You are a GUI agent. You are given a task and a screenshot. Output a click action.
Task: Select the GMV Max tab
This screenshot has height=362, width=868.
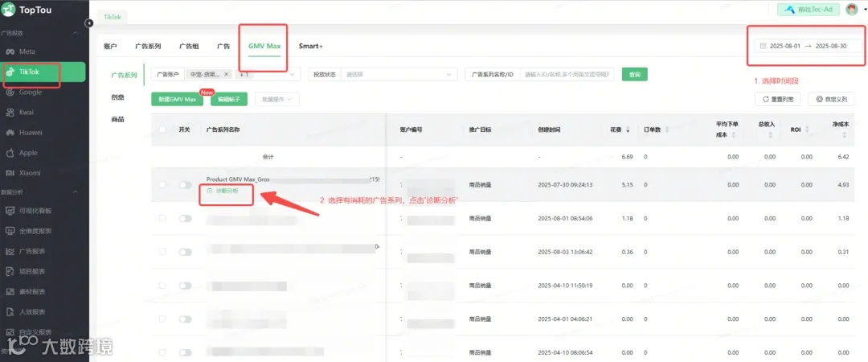[264, 46]
